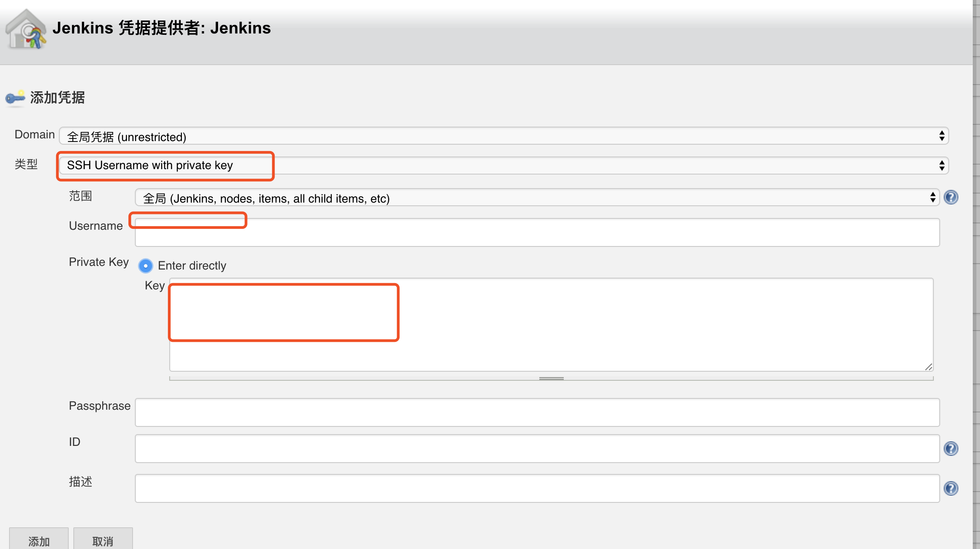Open the 类型 SSH Username dropdown
The image size is (980, 549).
503,166
